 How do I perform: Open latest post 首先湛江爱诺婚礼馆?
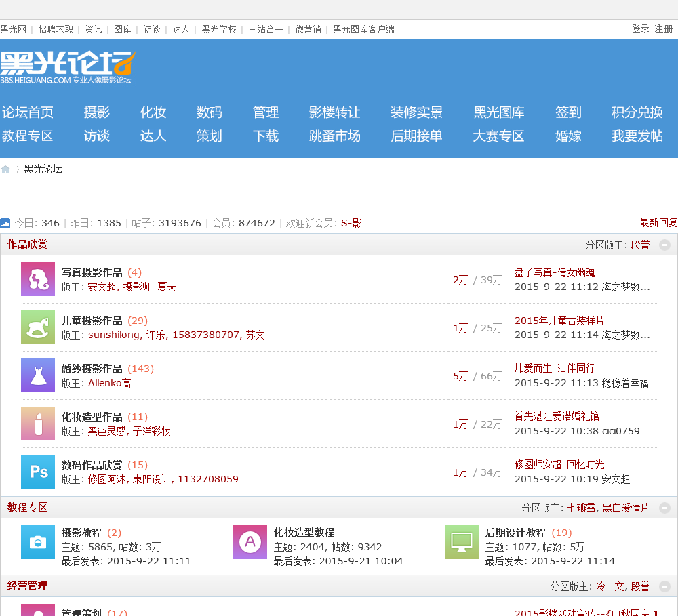coord(557,416)
